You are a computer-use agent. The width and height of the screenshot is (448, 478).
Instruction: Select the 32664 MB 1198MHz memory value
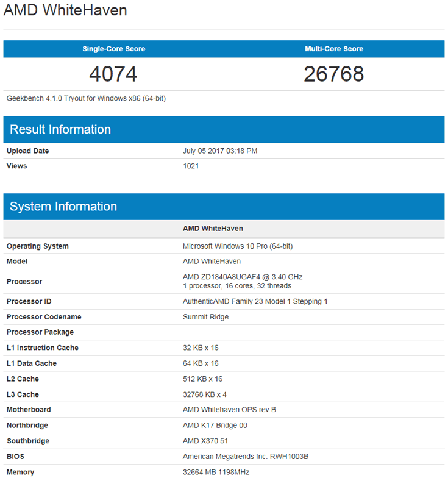click(216, 472)
